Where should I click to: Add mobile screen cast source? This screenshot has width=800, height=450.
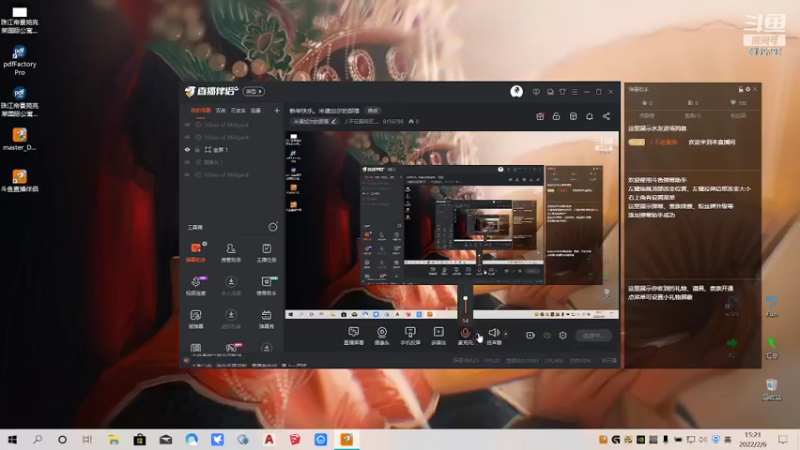pyautogui.click(x=410, y=336)
